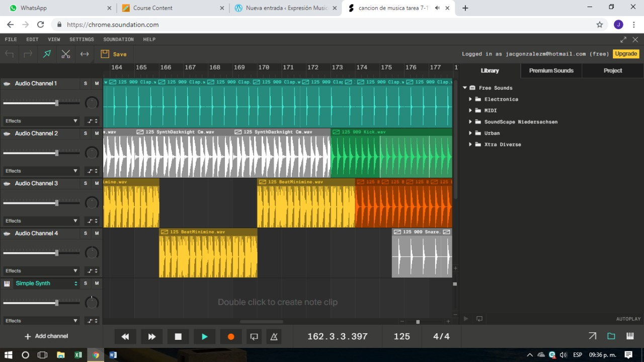
Task: Open Effects dropdown on Audio Channel 3
Action: pyautogui.click(x=41, y=221)
